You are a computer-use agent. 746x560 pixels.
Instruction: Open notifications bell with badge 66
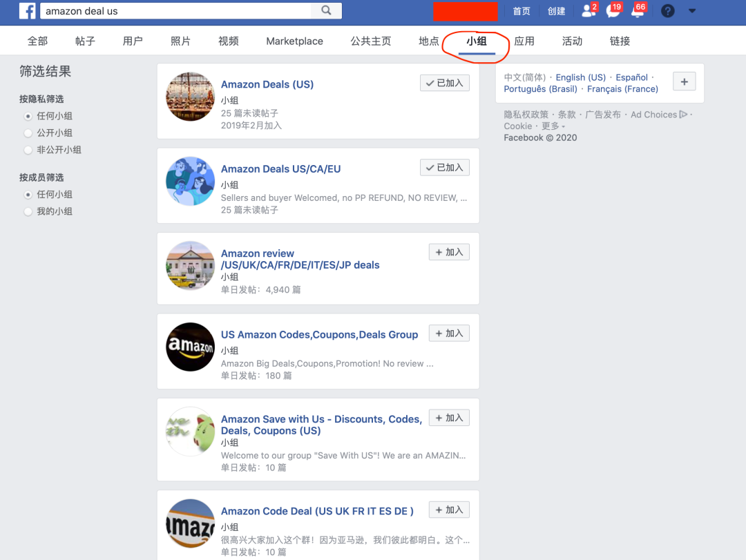[x=638, y=10]
